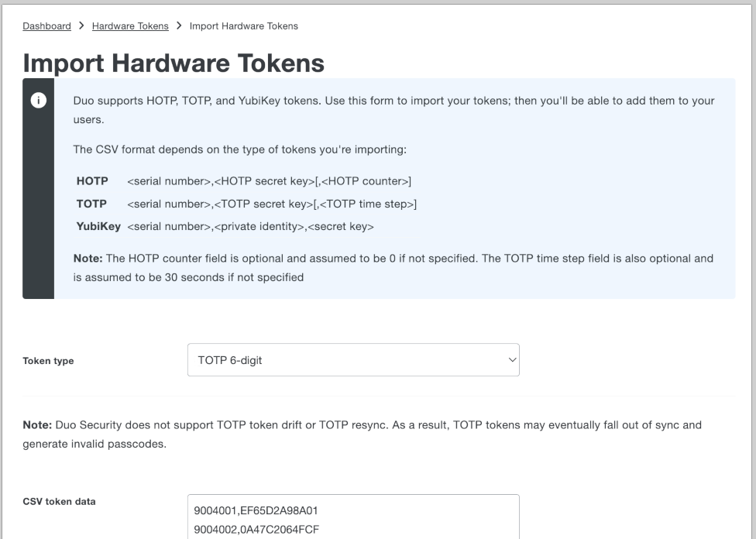Click the note about HOTP counter field
This screenshot has width=756, height=539.
pyautogui.click(x=393, y=268)
